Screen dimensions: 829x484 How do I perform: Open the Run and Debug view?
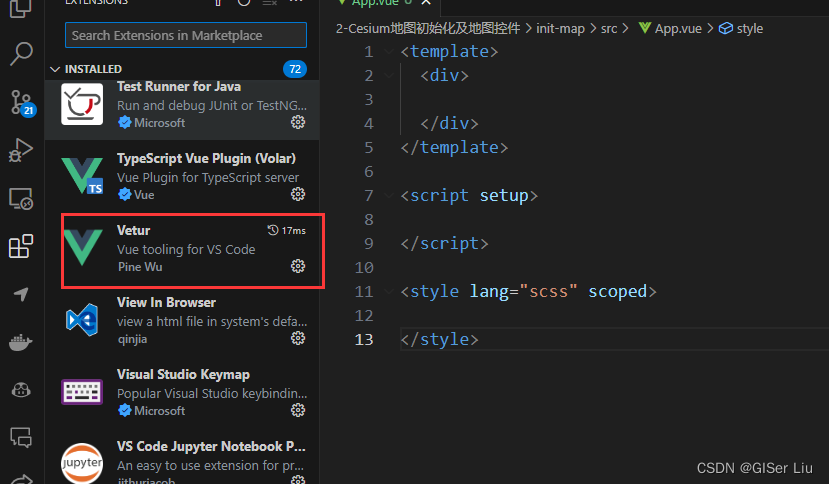[x=21, y=150]
